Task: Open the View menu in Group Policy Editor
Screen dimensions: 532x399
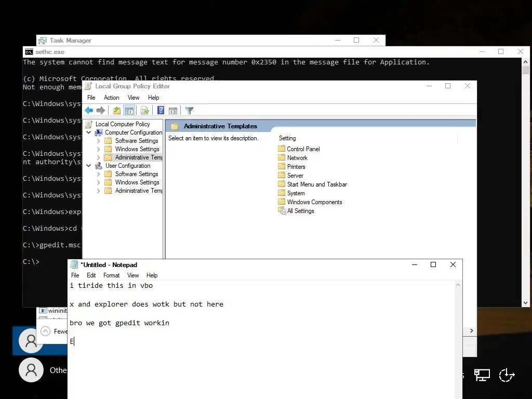Action: tap(134, 98)
